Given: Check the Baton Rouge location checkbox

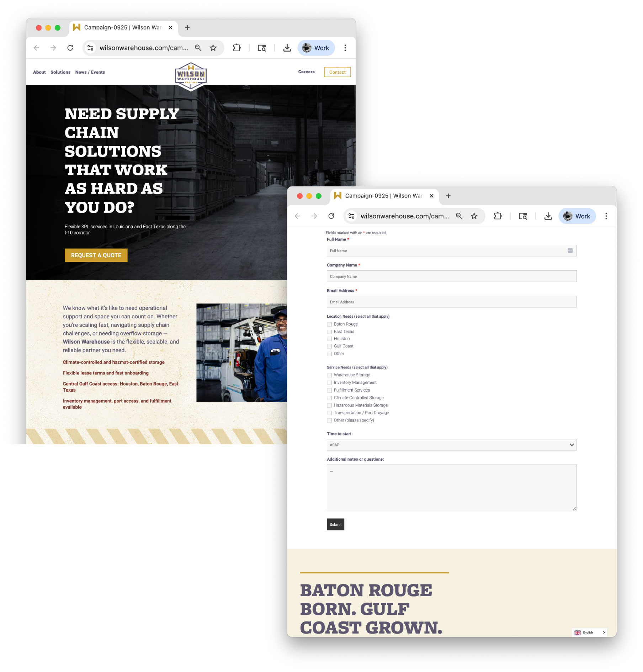Looking at the screenshot, I should pyautogui.click(x=329, y=324).
